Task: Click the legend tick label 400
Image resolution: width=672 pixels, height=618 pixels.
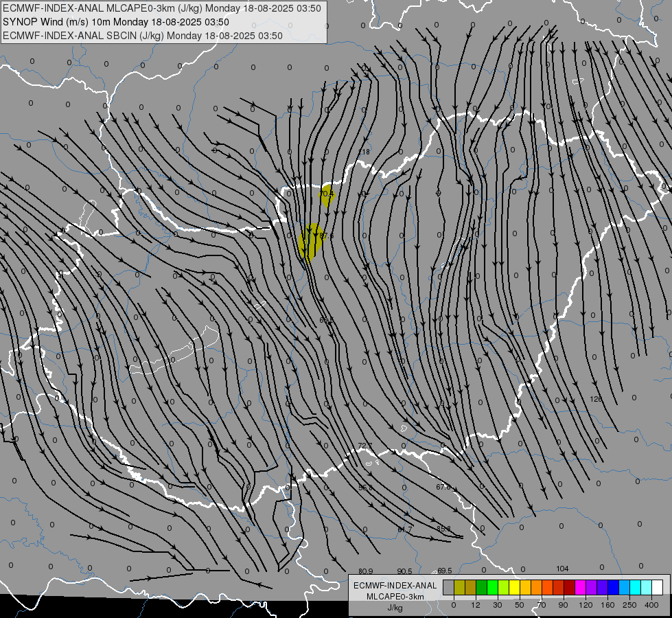Action: (x=651, y=605)
